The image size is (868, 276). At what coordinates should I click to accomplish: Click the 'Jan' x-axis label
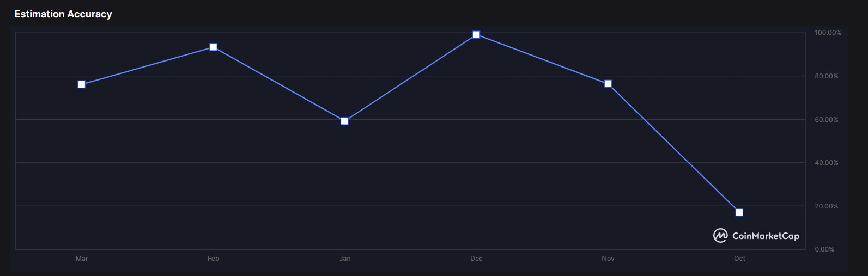click(x=345, y=259)
